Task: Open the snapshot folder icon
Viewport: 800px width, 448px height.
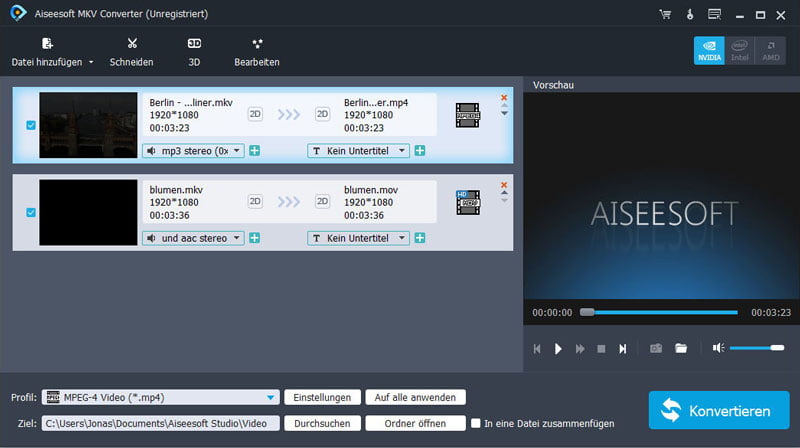Action: tap(681, 349)
